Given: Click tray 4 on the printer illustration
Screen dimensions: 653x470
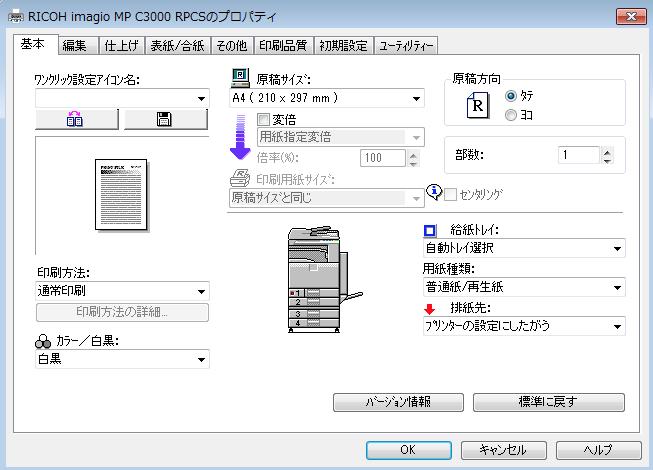Looking at the screenshot, I should tap(314, 323).
